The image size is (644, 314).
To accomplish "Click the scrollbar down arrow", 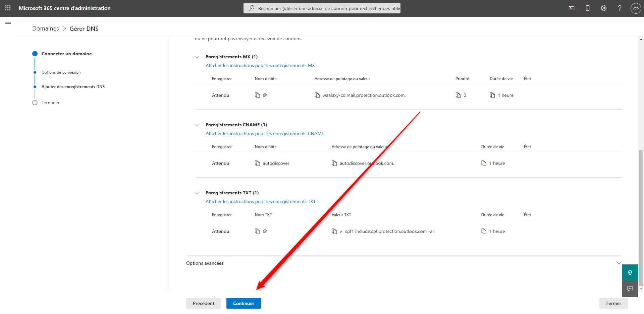I will [x=641, y=289].
